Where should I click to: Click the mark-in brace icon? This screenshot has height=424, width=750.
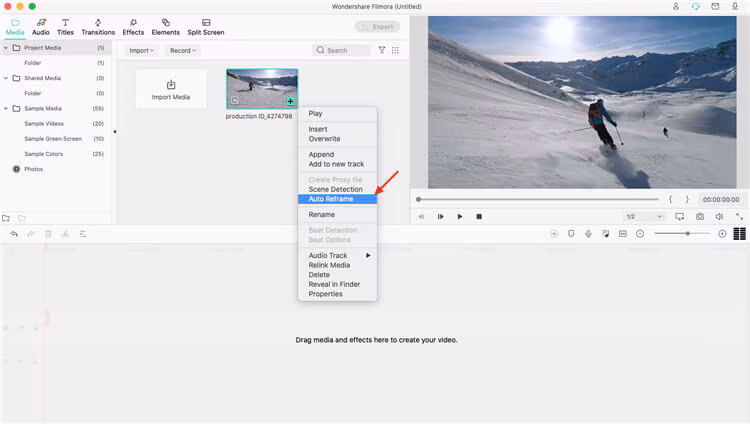click(670, 200)
